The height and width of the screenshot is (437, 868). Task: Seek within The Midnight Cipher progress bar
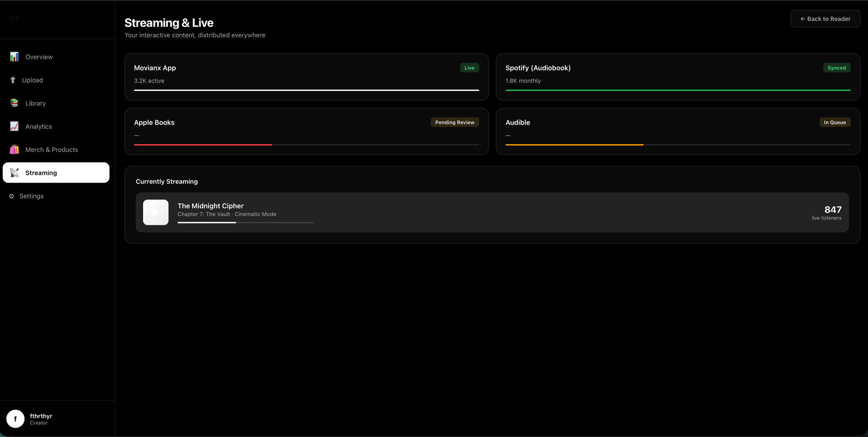pos(246,222)
